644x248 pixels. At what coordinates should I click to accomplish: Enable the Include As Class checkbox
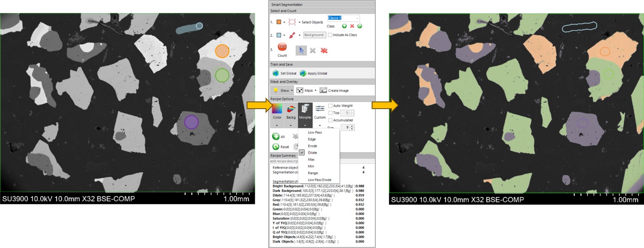330,35
